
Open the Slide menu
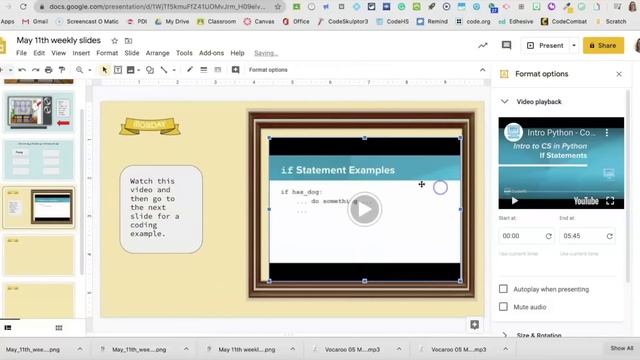(x=131, y=53)
